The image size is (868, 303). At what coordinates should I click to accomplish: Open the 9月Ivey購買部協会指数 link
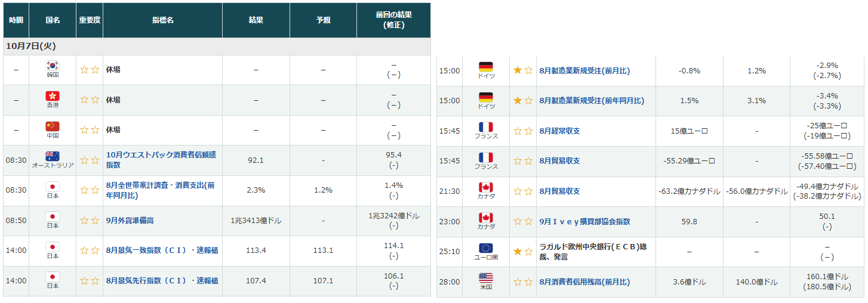point(584,222)
